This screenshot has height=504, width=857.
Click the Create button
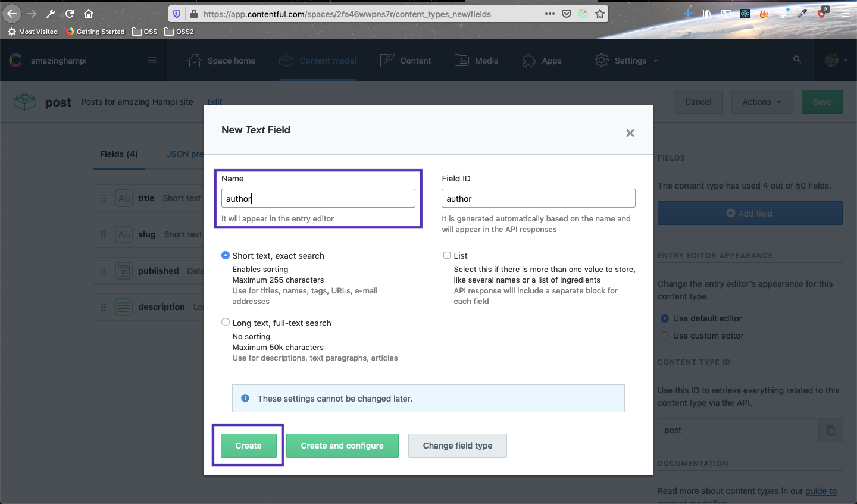[x=248, y=446]
